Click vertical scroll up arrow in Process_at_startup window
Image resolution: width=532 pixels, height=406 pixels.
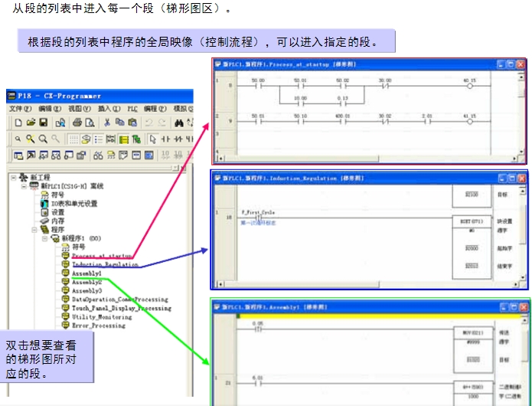coord(522,77)
